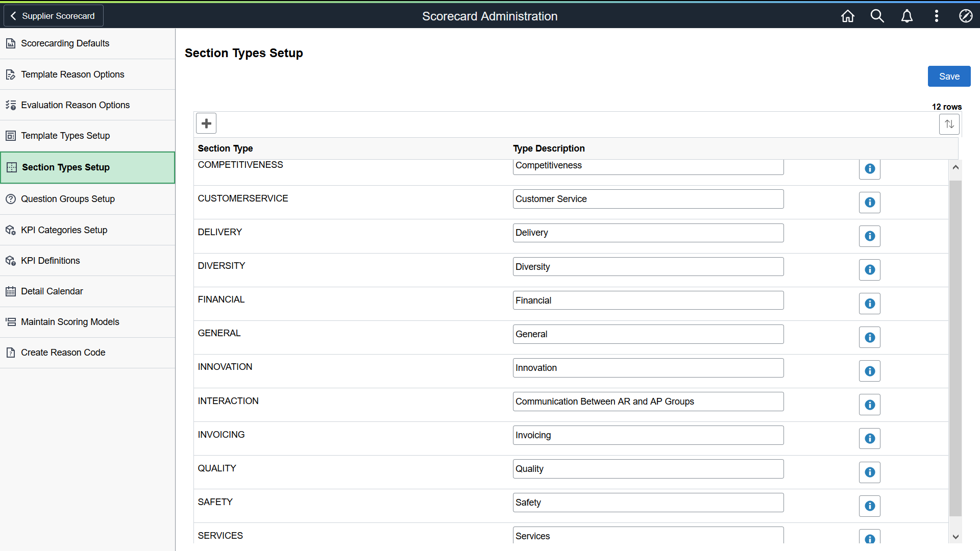This screenshot has height=551, width=980.
Task: Click the sort toggle icon for rows
Action: 950,124
